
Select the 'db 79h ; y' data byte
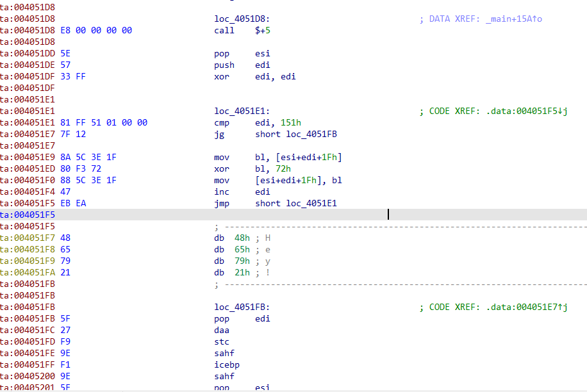242,261
